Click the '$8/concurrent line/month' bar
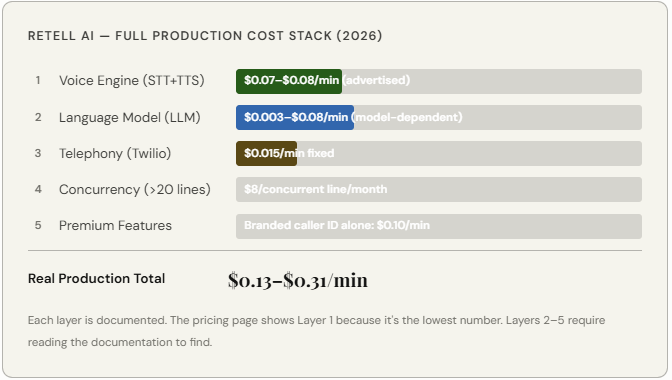Screen dimensions: 672x380 [439, 189]
